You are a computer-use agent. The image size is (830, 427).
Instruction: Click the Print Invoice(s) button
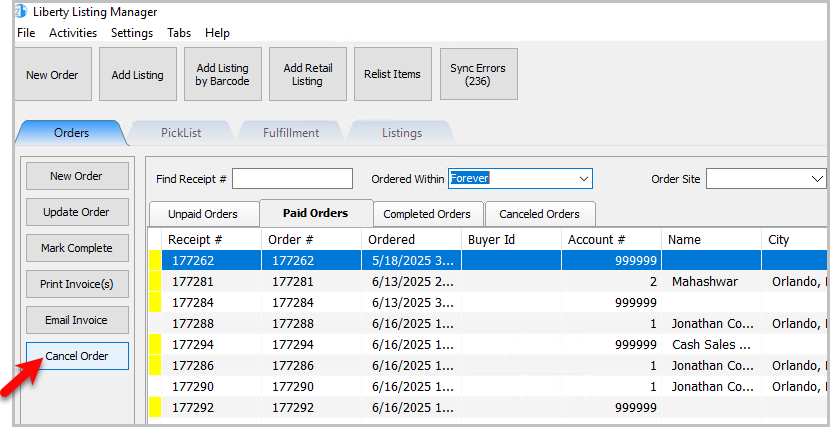(x=77, y=284)
